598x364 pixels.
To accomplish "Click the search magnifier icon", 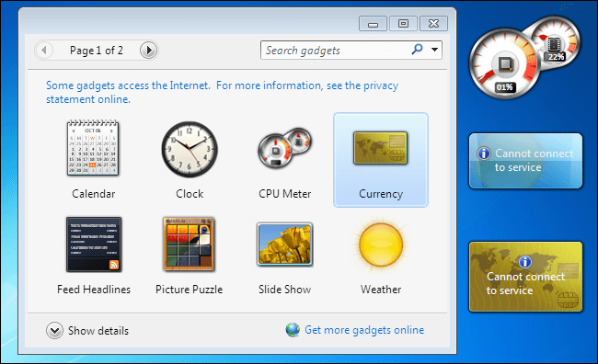I will point(418,50).
